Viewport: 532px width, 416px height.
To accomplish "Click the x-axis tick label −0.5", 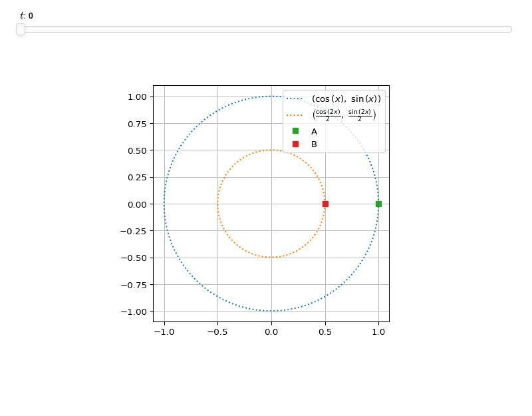I will pos(217,332).
